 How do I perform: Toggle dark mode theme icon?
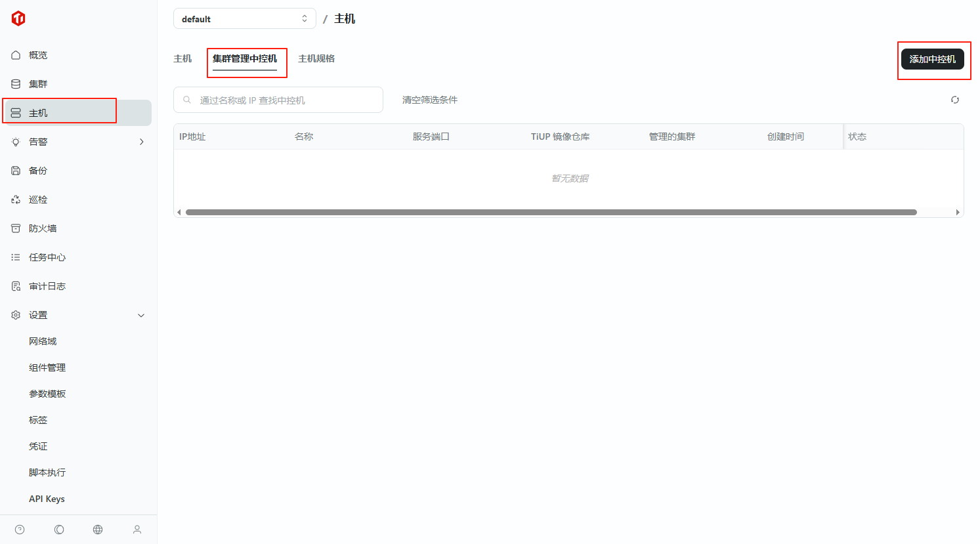pos(59,530)
